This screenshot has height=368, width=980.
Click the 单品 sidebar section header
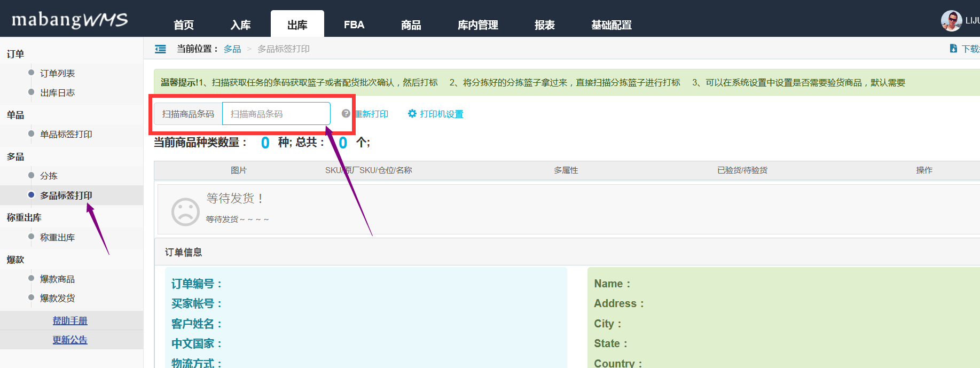15,115
